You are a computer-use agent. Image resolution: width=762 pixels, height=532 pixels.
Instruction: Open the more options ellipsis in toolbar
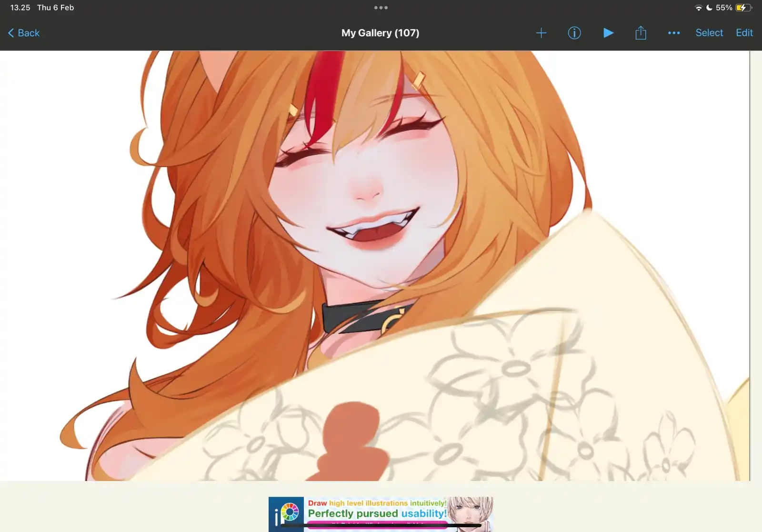coord(674,33)
